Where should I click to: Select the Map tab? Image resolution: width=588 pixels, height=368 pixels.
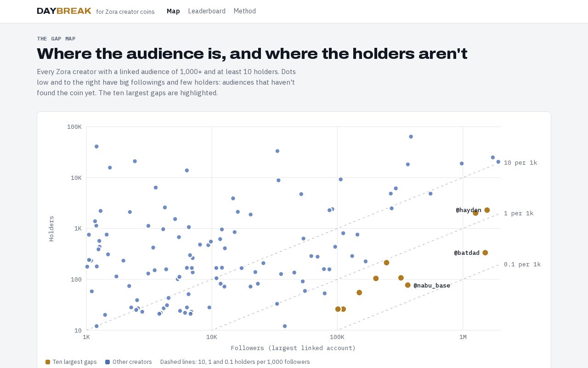[173, 11]
